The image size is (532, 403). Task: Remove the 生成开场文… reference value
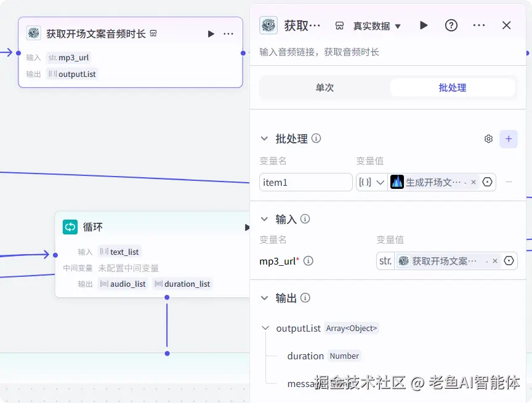[474, 182]
